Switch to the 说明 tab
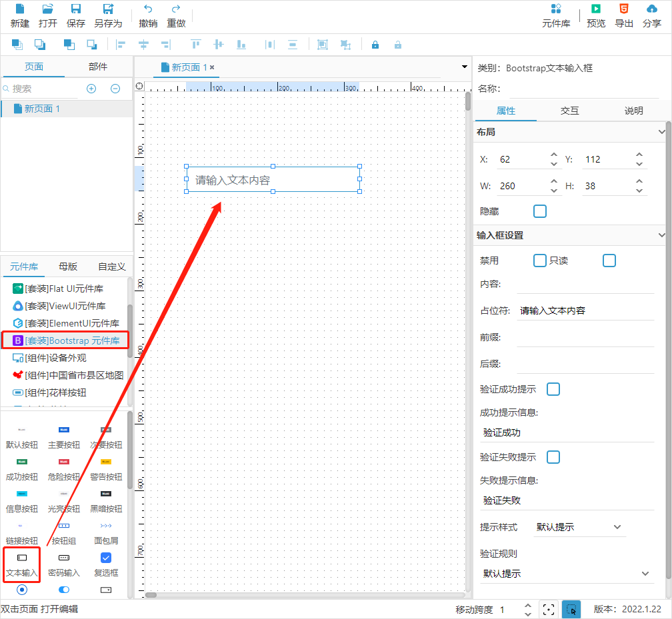This screenshot has height=619, width=672. click(x=633, y=111)
